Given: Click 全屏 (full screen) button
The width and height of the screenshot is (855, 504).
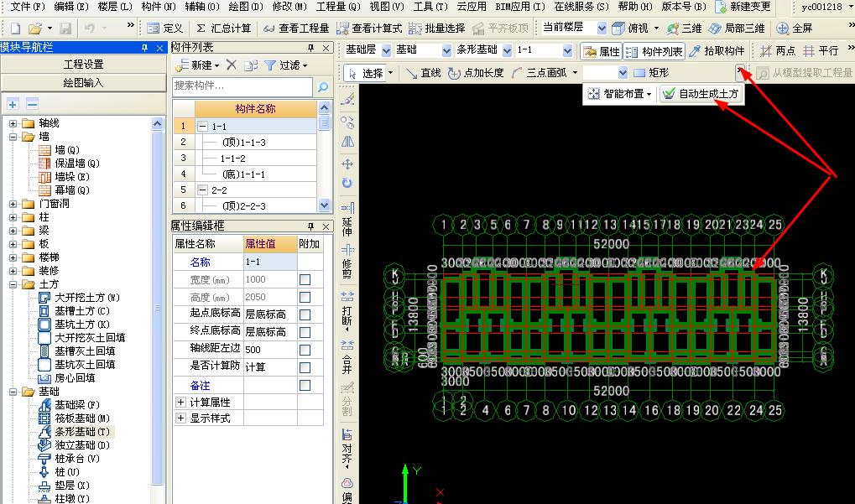Looking at the screenshot, I should tap(795, 28).
